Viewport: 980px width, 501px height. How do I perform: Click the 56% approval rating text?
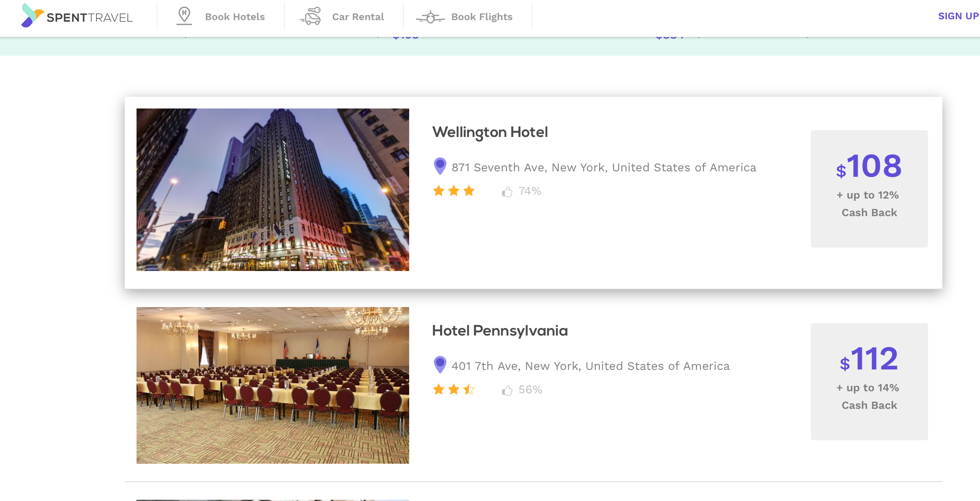[530, 390]
